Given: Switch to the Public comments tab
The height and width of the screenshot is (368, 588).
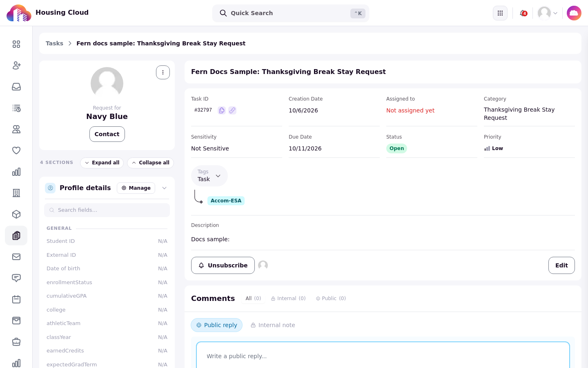Looking at the screenshot, I should click(x=331, y=298).
